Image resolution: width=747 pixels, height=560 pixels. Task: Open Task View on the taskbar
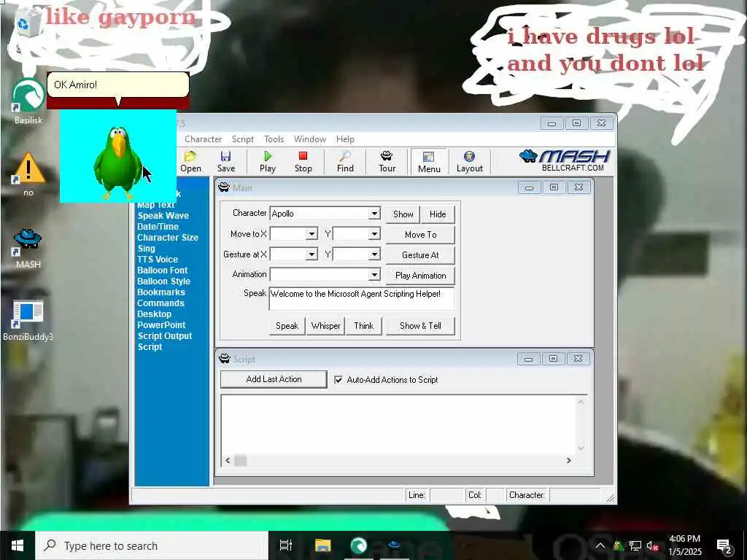(285, 545)
